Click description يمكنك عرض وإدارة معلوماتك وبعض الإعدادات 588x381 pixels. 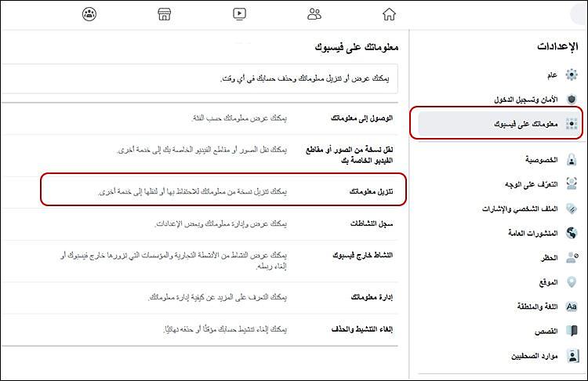221,224
